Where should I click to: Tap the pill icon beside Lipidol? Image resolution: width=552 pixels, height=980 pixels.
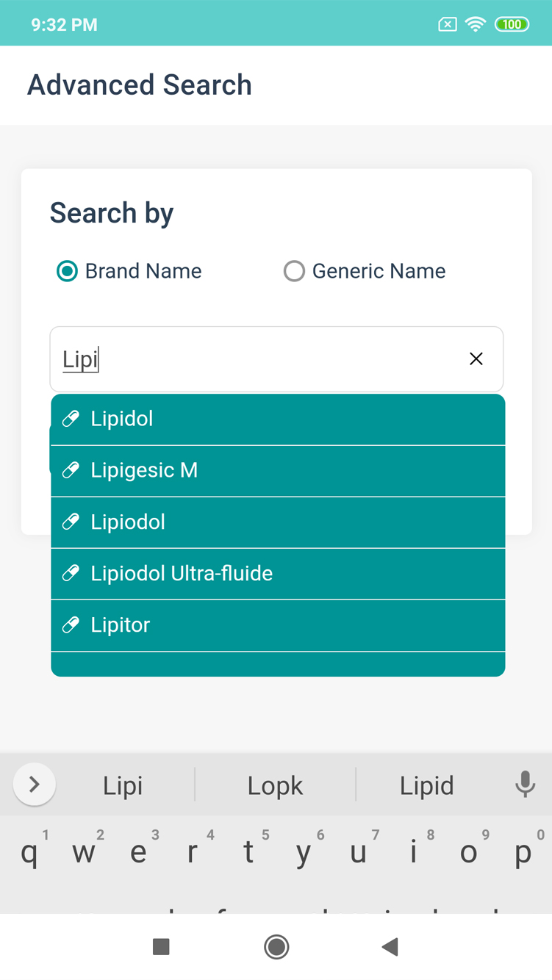tap(71, 419)
